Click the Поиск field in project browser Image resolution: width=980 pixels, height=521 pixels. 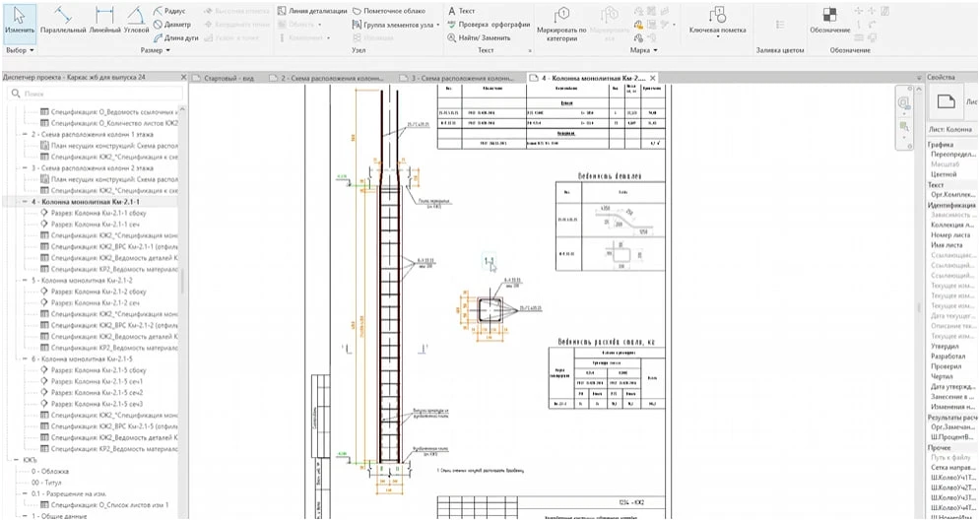[x=97, y=94]
